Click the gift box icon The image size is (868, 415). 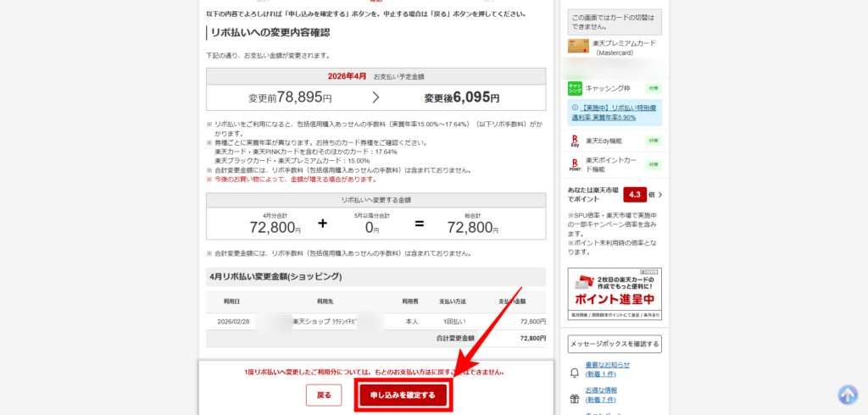click(575, 396)
